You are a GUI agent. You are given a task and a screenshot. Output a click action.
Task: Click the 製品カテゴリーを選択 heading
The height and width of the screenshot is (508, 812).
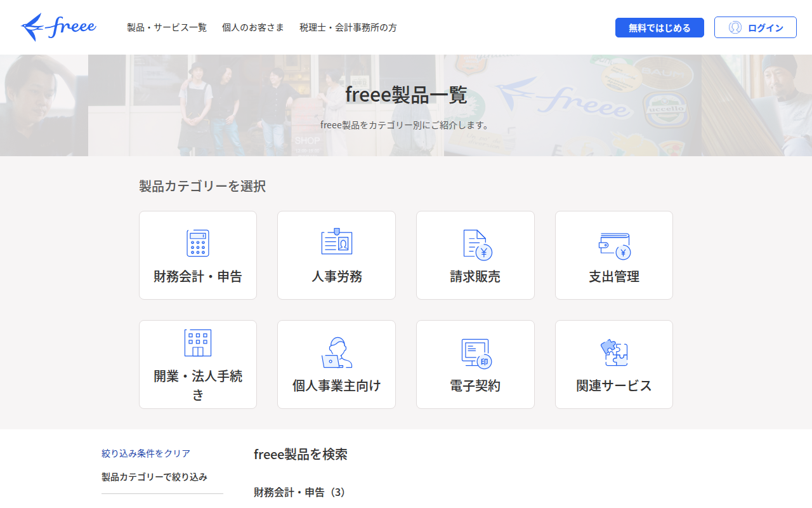[x=202, y=186]
